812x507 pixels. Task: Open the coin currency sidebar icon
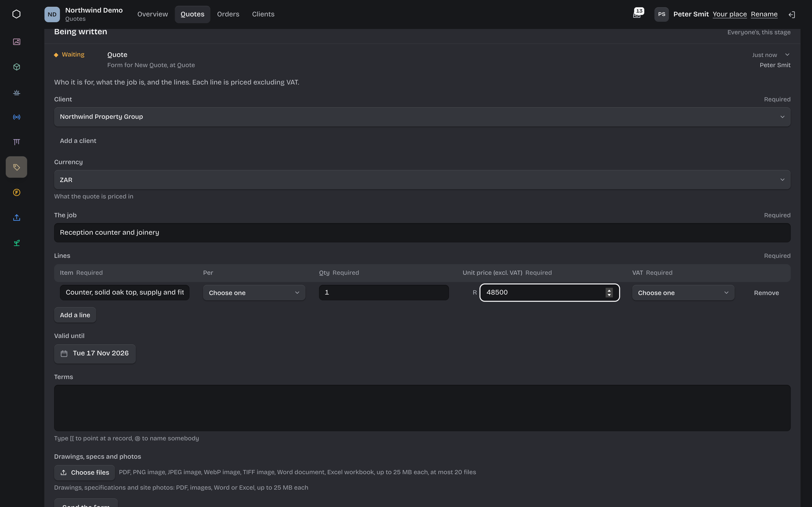click(x=16, y=192)
